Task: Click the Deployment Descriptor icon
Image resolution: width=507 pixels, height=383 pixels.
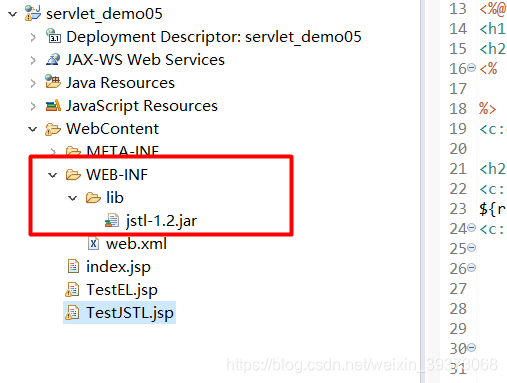Action: pos(53,36)
